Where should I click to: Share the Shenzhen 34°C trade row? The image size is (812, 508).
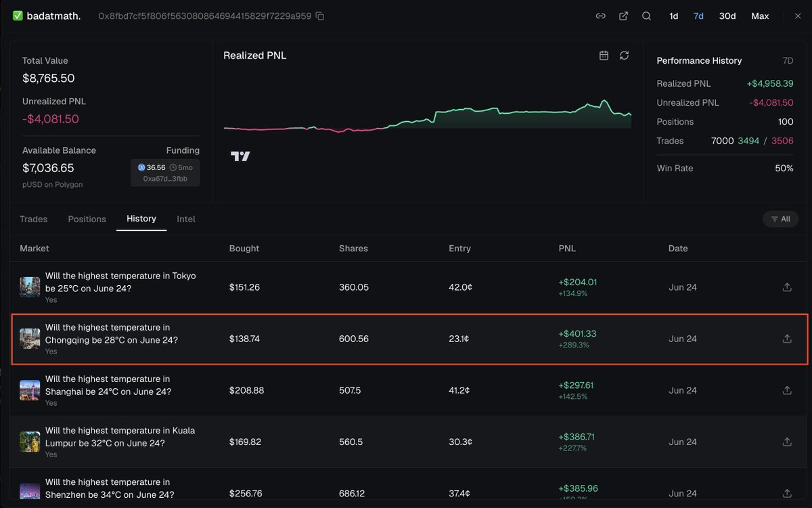787,493
